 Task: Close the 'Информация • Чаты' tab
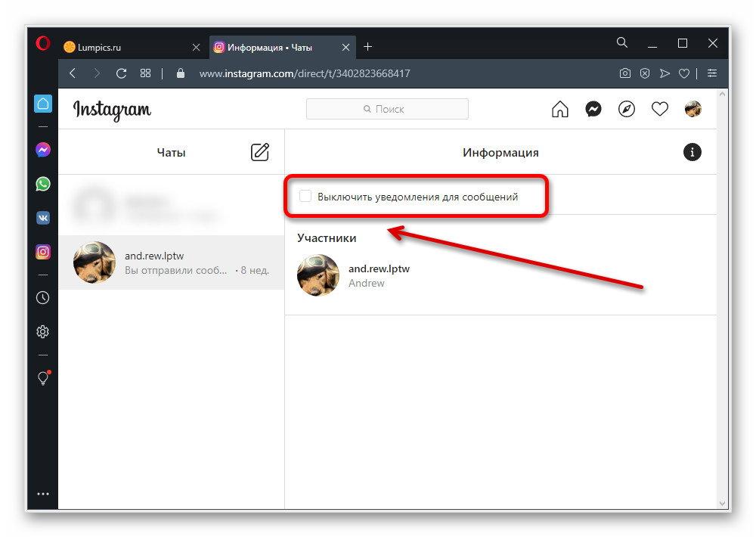345,48
